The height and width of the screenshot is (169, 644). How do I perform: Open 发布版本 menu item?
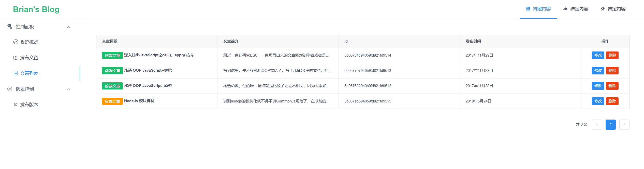(x=40, y=105)
